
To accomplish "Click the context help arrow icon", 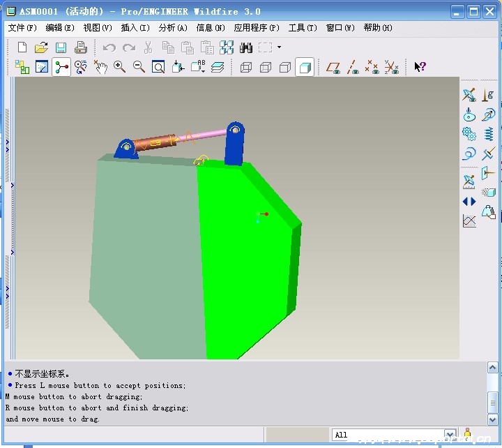I will coord(420,67).
